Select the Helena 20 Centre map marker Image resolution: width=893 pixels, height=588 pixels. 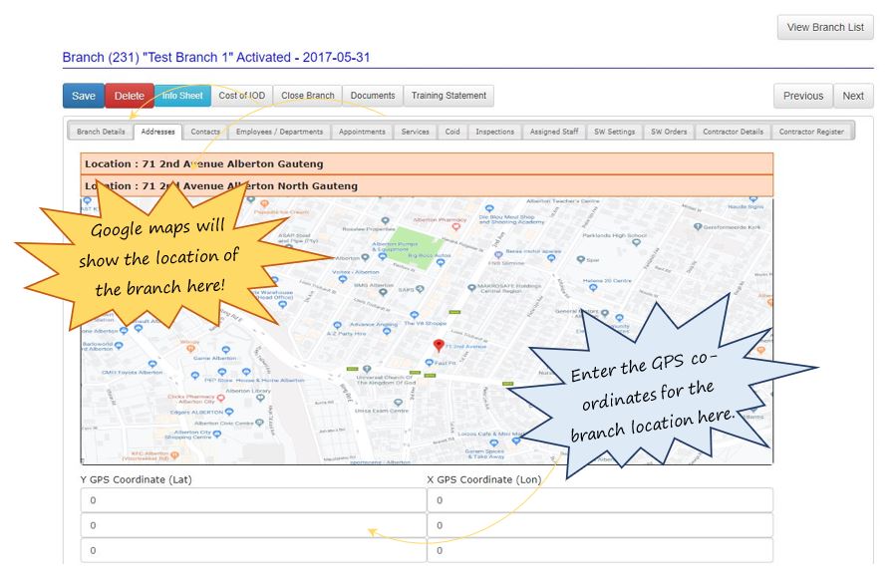click(x=593, y=288)
